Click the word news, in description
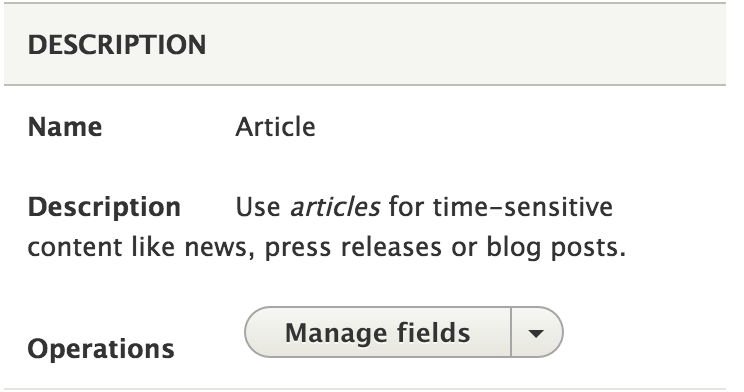 pos(220,248)
